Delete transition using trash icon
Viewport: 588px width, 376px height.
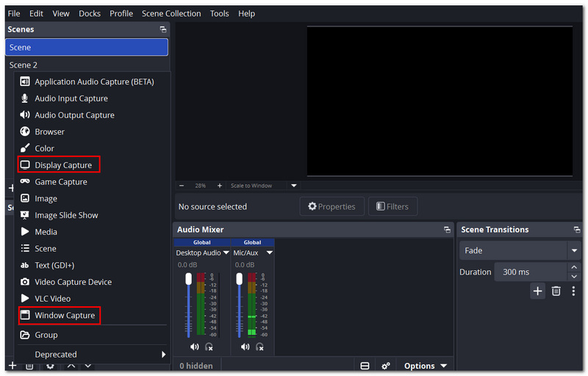click(x=556, y=291)
